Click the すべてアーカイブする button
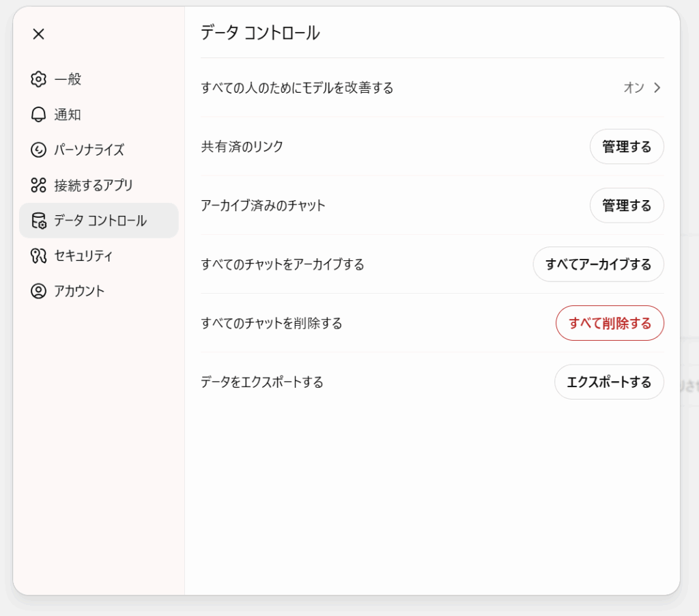 pos(598,264)
